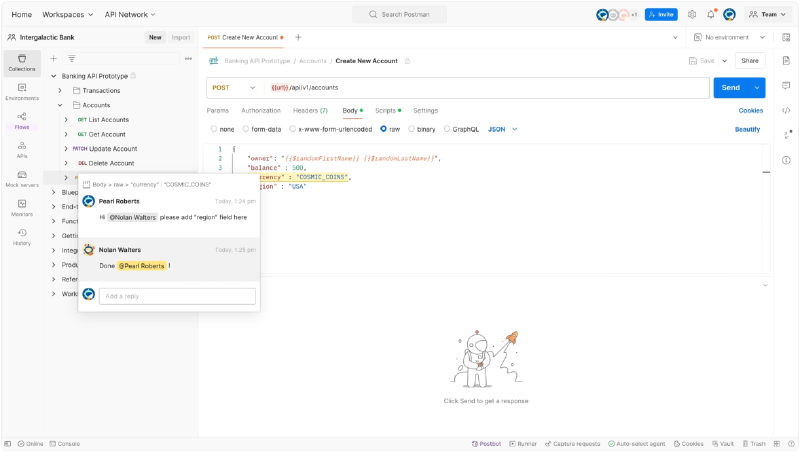Click the Add a reply field

point(177,296)
